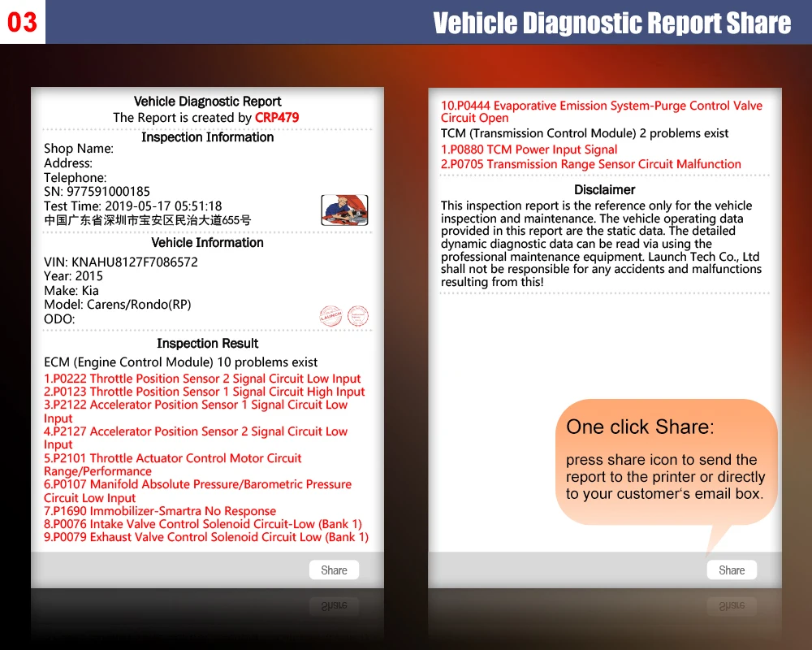The height and width of the screenshot is (650, 812).
Task: Click the Inspection Result heading
Action: pos(207,344)
